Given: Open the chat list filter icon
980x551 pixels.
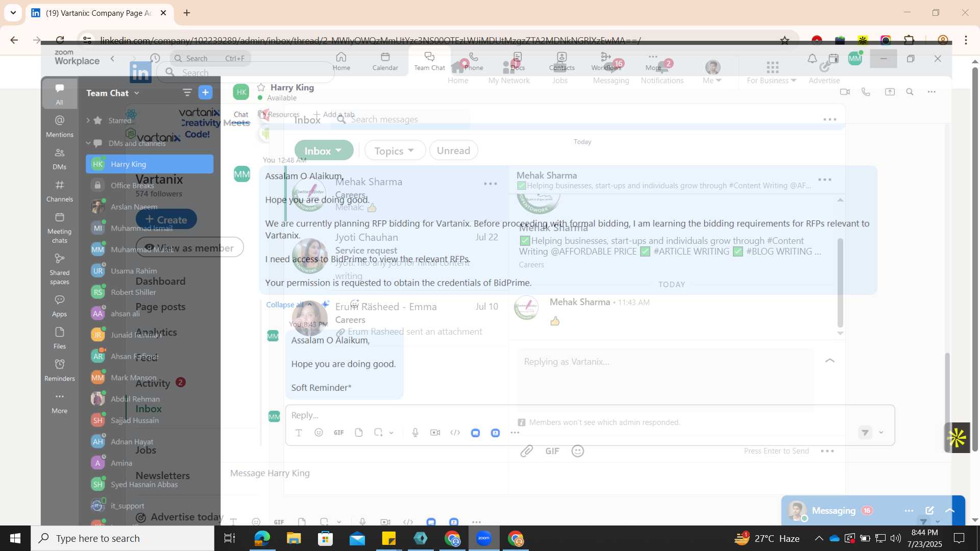Looking at the screenshot, I should (x=187, y=92).
